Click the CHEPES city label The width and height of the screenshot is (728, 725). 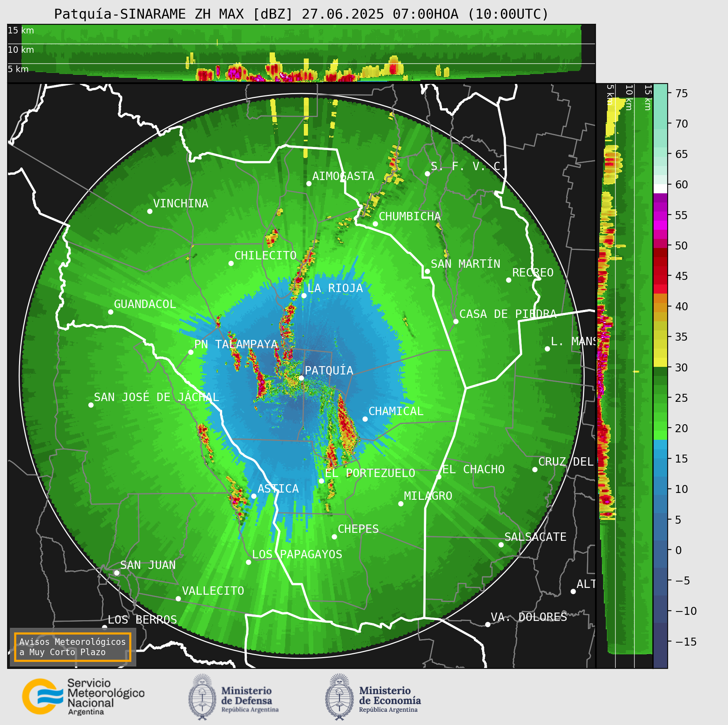[358, 529]
